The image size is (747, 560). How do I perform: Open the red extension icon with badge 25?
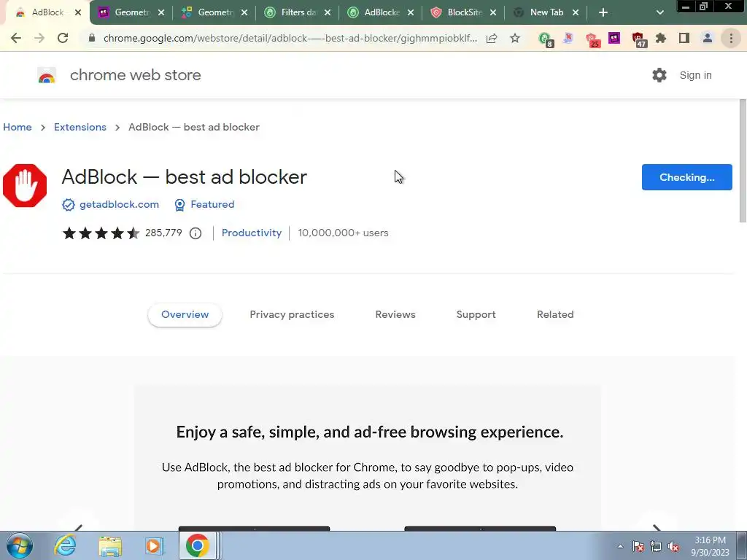tap(592, 39)
